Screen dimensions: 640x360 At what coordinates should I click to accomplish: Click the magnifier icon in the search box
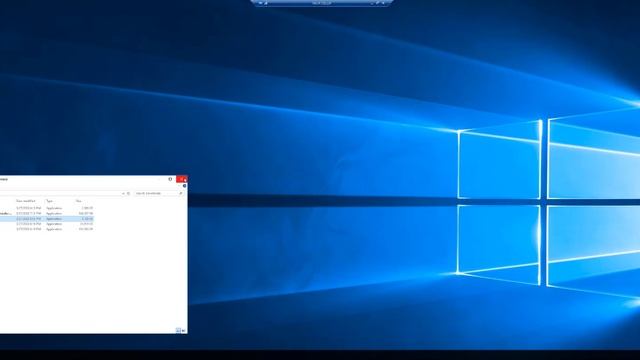pos(180,193)
